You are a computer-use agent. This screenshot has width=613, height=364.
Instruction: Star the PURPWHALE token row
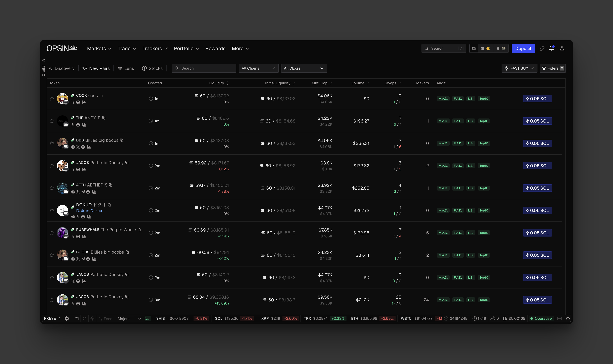(52, 233)
